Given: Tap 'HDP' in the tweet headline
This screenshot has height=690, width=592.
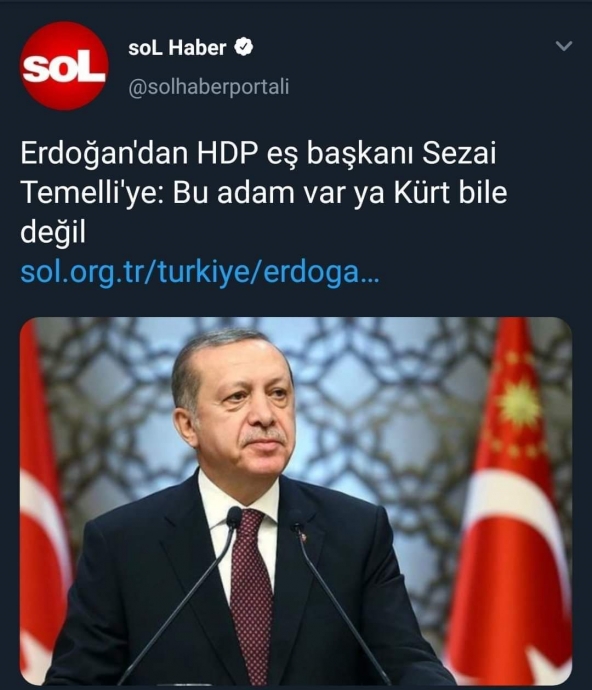Looking at the screenshot, I should (226, 154).
